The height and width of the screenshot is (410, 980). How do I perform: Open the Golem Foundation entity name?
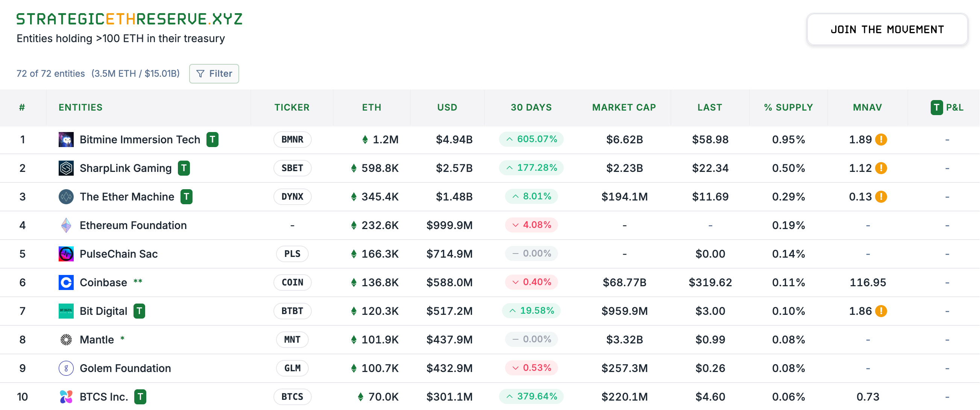[125, 368]
